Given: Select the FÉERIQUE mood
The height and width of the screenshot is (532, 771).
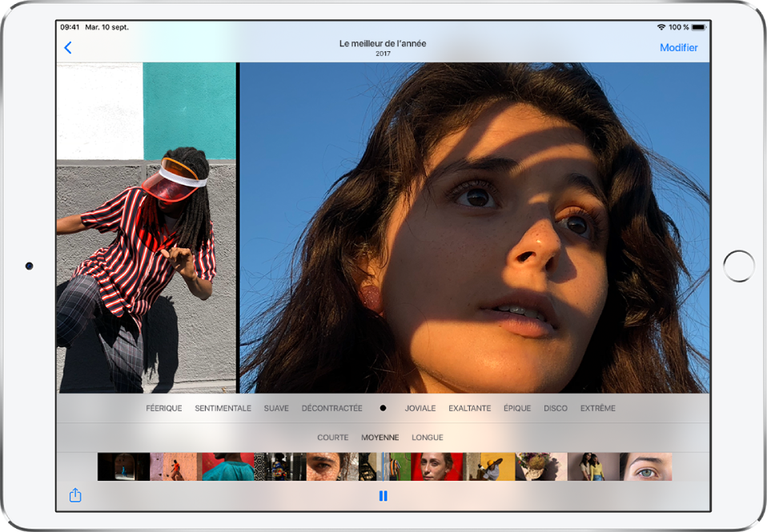Looking at the screenshot, I should tap(164, 408).
